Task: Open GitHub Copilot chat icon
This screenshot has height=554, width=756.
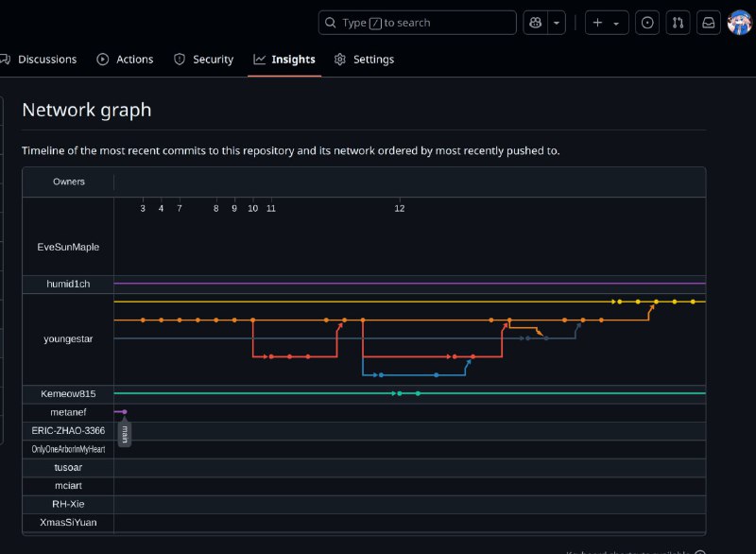Action: coord(536,23)
